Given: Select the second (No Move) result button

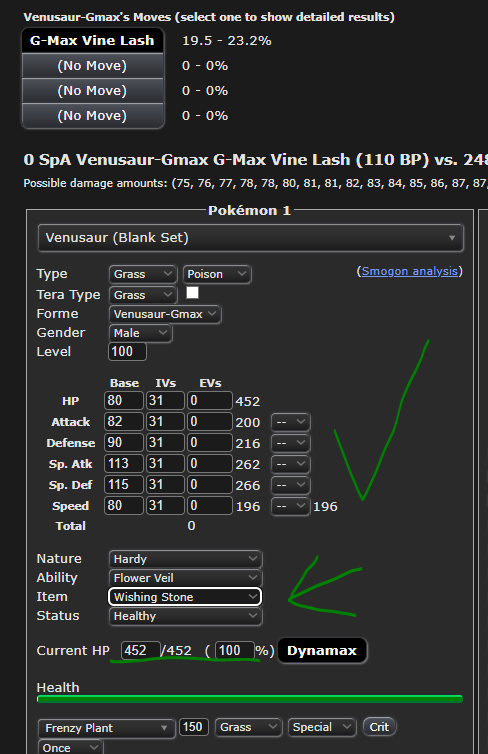Looking at the screenshot, I should tap(92, 90).
